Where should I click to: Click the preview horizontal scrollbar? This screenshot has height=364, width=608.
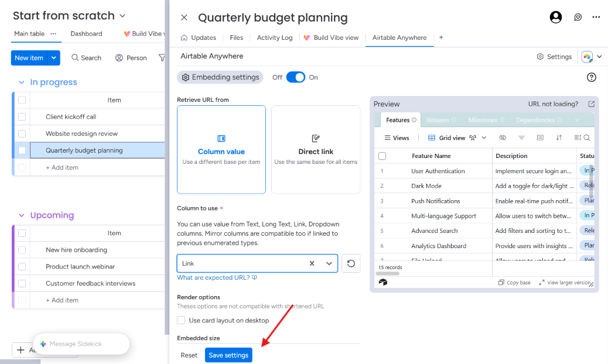coord(388,273)
